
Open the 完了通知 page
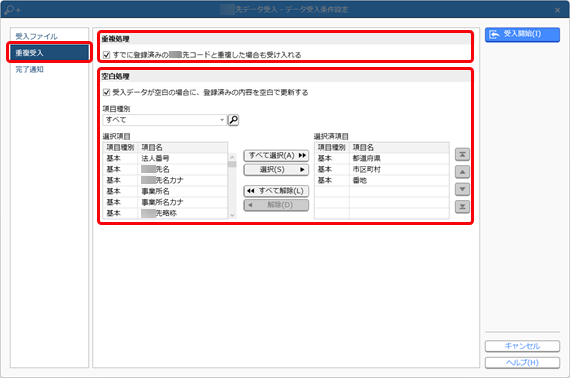click(x=29, y=69)
